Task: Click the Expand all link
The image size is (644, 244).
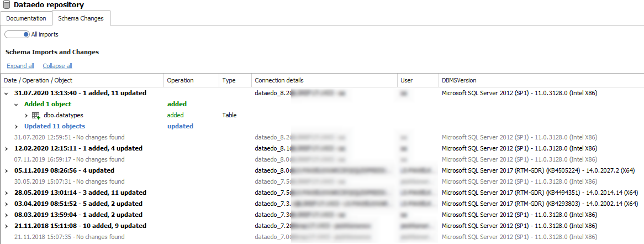Action: click(20, 66)
